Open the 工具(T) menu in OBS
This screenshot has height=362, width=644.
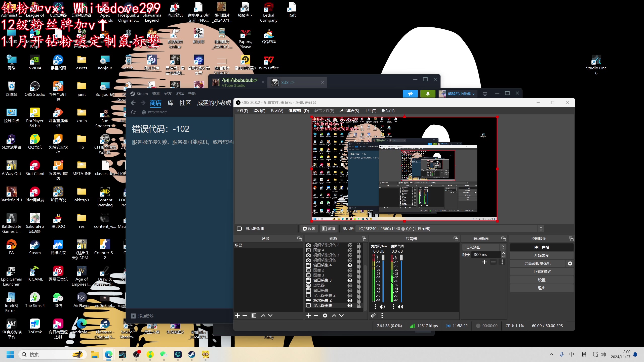(x=370, y=111)
